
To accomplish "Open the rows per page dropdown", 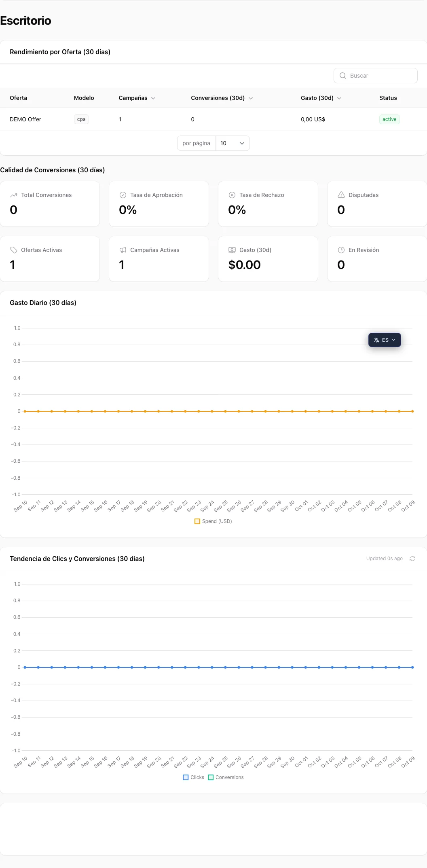I will (233, 143).
